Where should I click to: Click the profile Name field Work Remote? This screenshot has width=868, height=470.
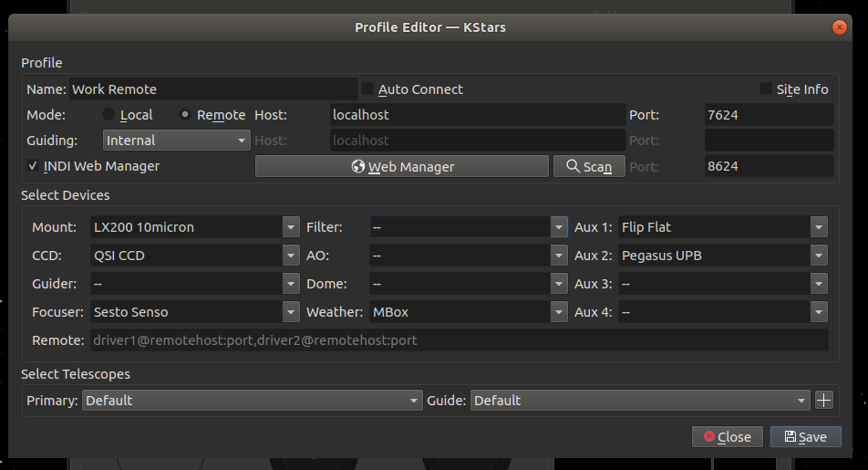pos(213,89)
